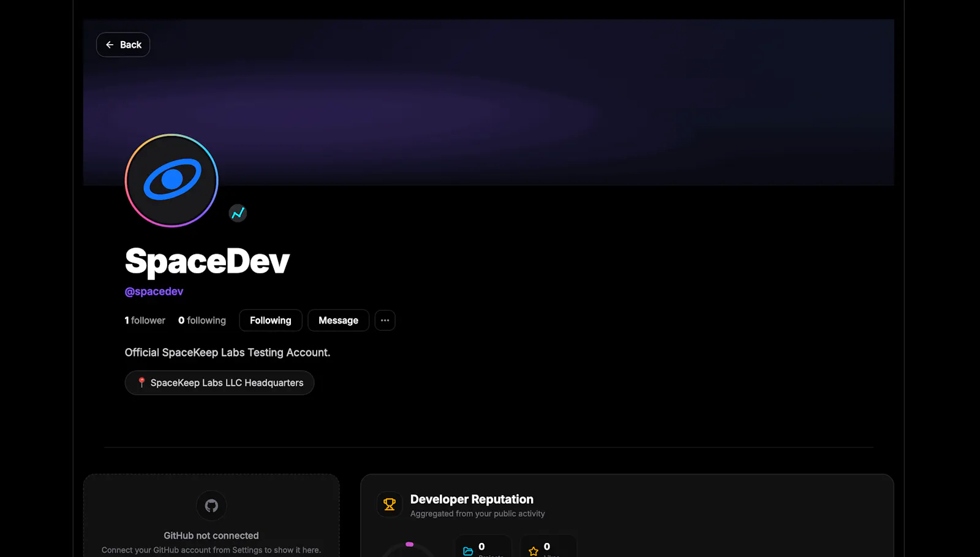This screenshot has height=557, width=980.
Task: Click the 'Connect your GitHub account' hint text
Action: (211, 550)
